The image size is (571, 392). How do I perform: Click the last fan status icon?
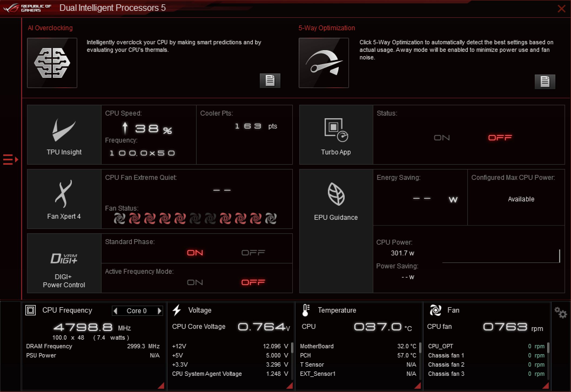click(271, 218)
